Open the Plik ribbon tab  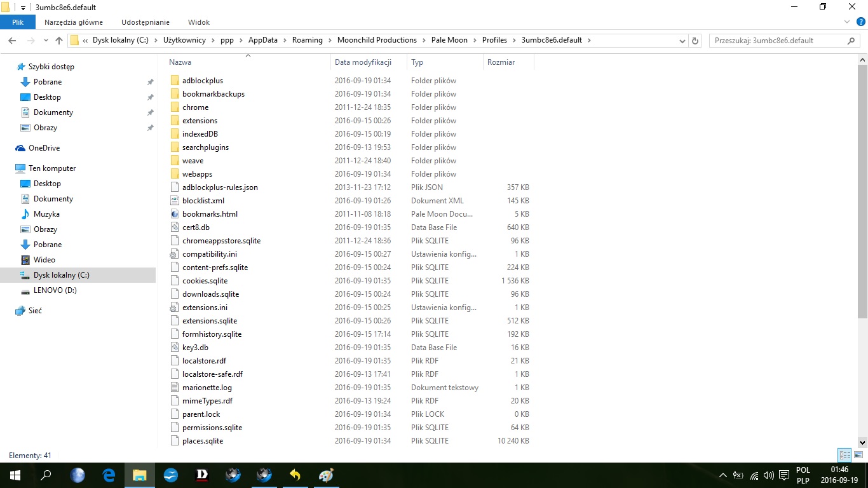click(x=17, y=22)
